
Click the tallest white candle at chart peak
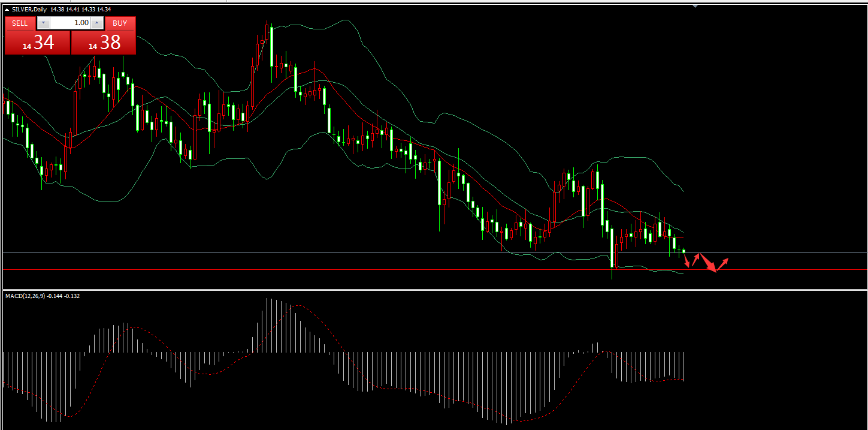click(x=271, y=47)
